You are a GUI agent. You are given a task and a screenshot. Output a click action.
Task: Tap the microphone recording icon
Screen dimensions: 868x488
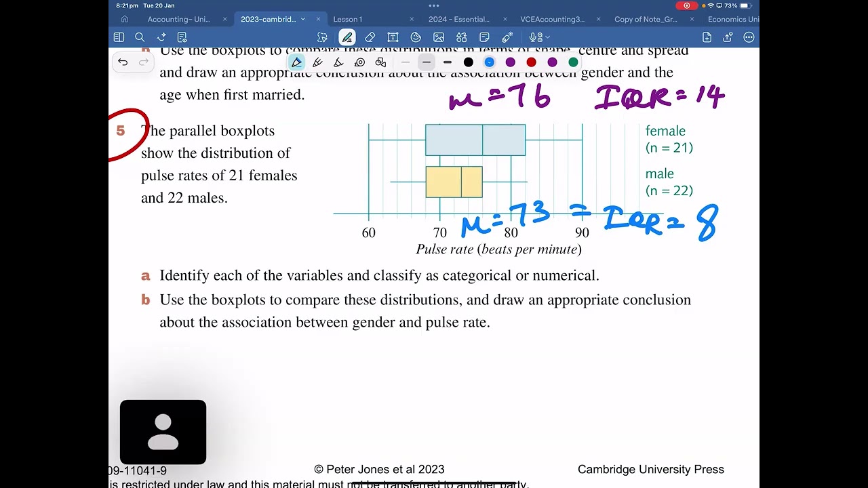535,37
